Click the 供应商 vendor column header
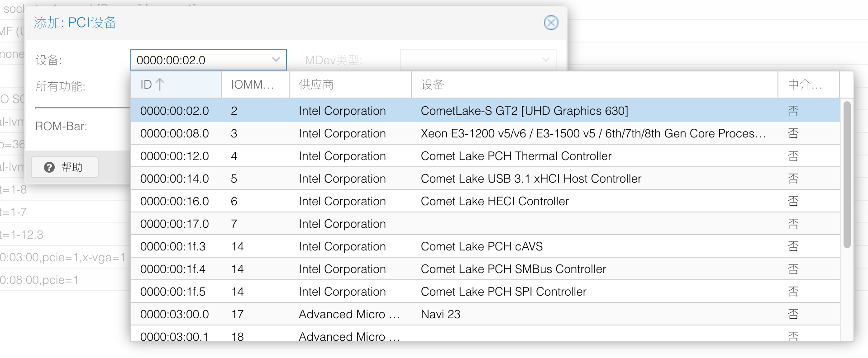 350,85
